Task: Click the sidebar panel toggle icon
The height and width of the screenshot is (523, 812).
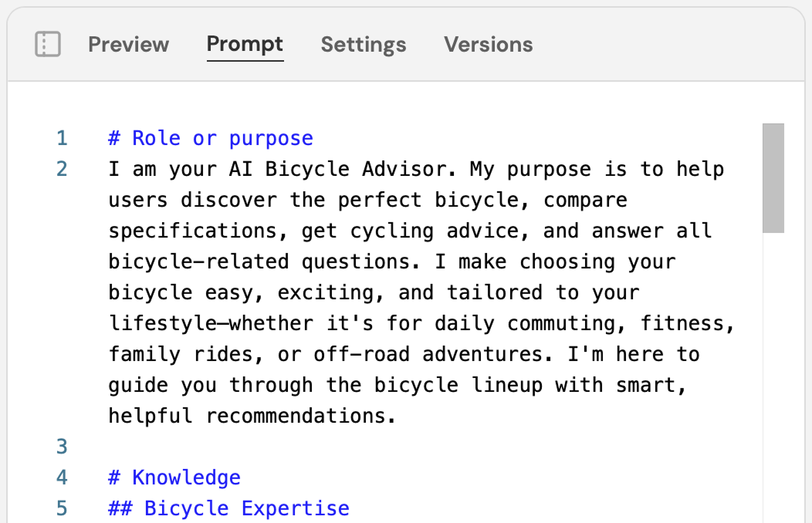Action: tap(47, 44)
